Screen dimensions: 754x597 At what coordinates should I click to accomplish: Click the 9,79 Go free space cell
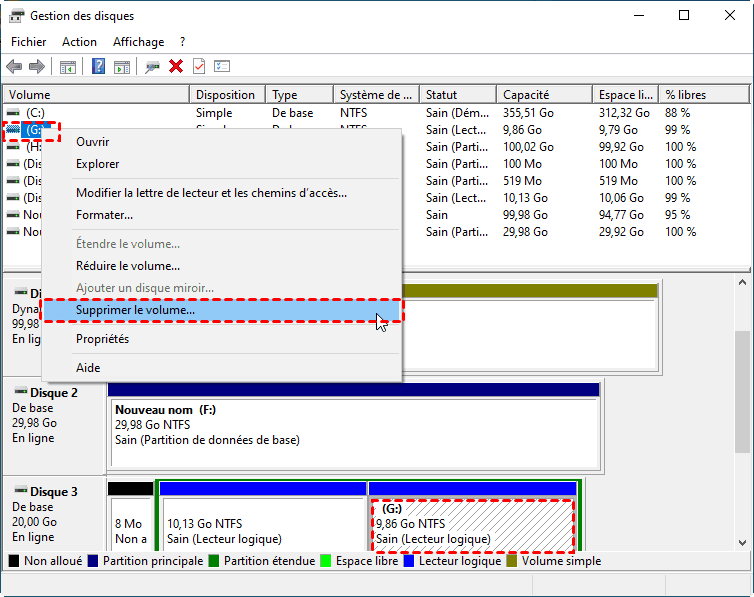pos(618,130)
